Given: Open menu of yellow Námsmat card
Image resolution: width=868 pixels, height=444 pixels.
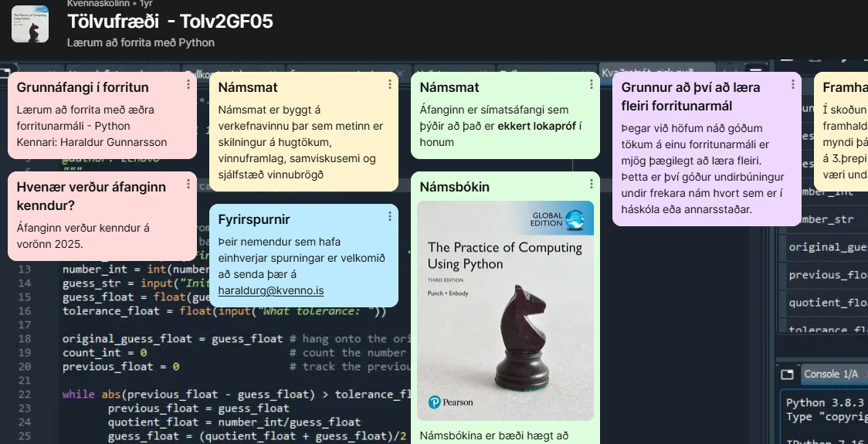Looking at the screenshot, I should click(390, 84).
